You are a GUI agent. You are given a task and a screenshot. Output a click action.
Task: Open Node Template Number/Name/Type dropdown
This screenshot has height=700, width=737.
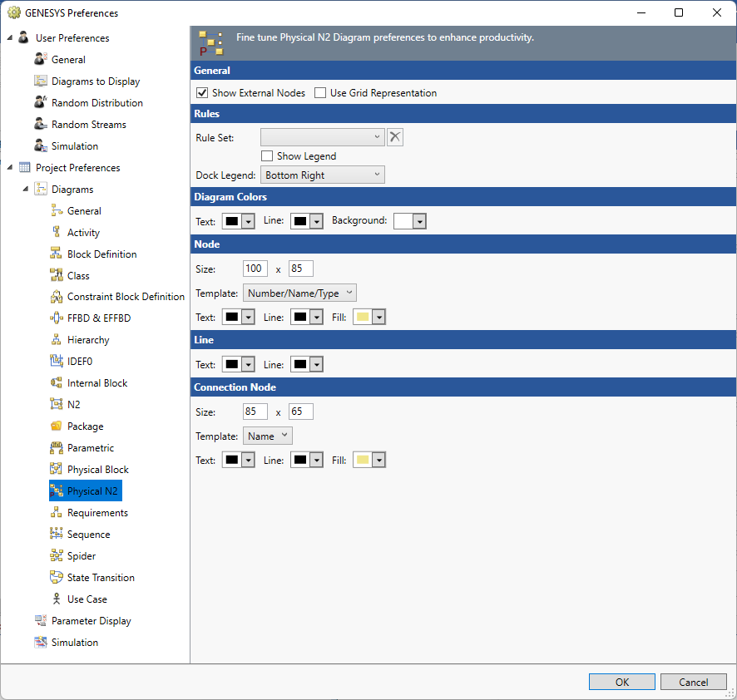[x=299, y=293]
